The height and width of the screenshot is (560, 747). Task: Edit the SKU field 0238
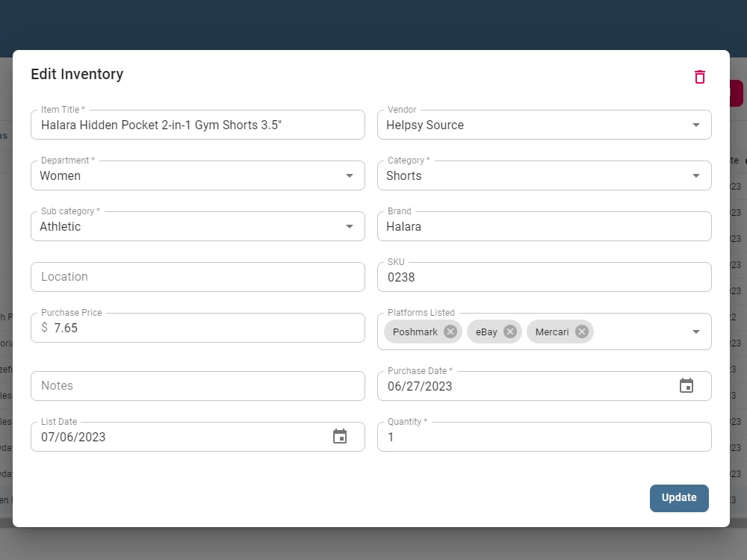[544, 277]
